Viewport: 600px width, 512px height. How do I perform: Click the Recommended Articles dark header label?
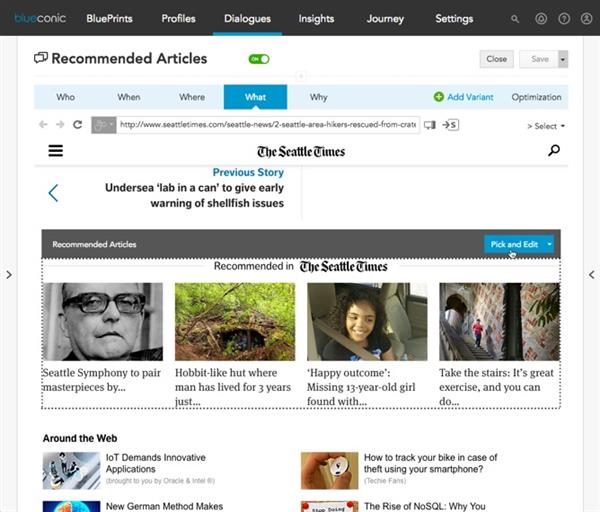point(94,244)
